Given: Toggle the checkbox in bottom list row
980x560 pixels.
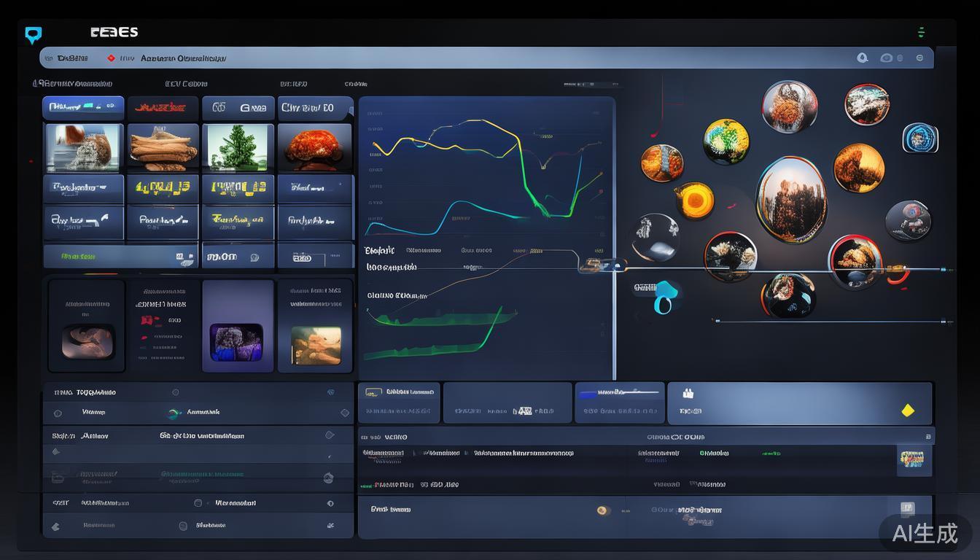Looking at the screenshot, I should [x=183, y=526].
